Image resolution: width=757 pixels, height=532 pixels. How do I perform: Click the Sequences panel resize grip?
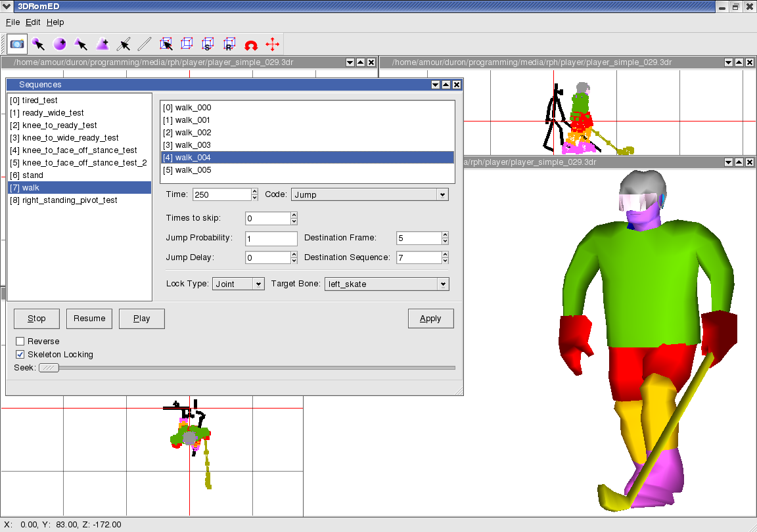click(x=459, y=391)
